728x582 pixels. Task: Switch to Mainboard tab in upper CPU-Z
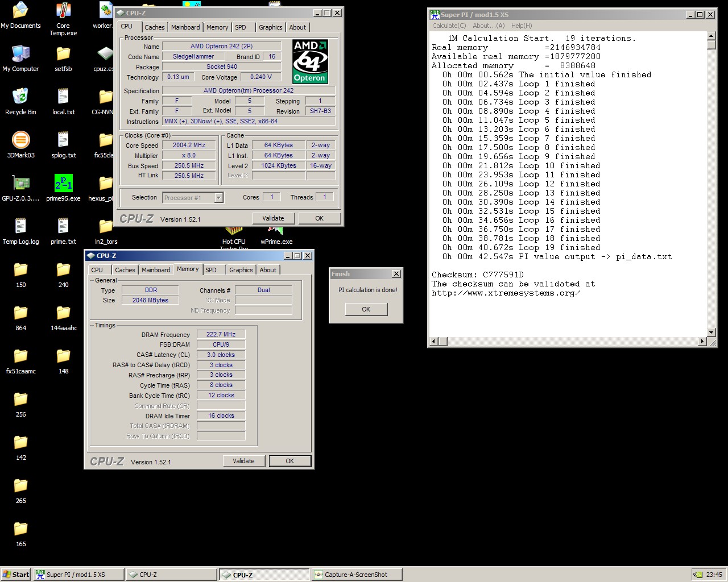point(185,27)
